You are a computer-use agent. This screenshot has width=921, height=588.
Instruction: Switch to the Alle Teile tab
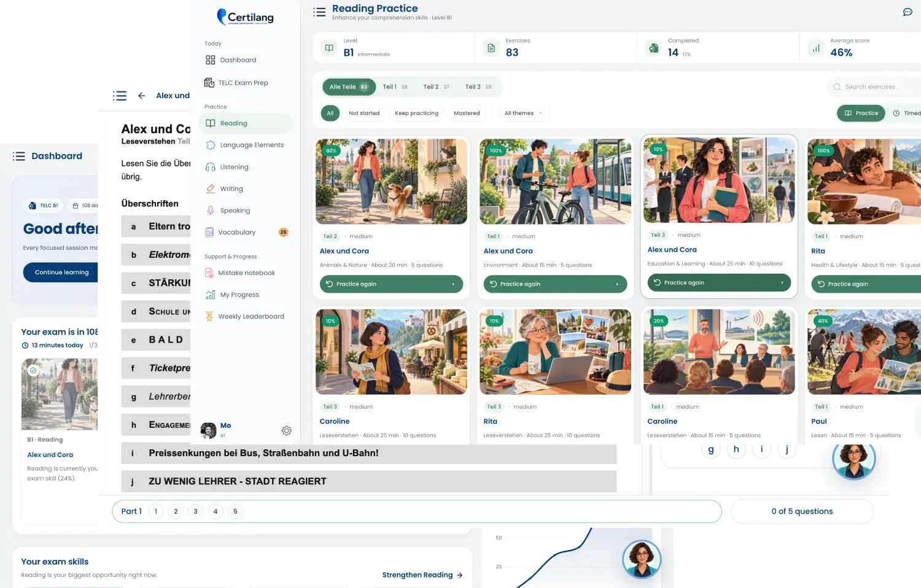tap(349, 87)
